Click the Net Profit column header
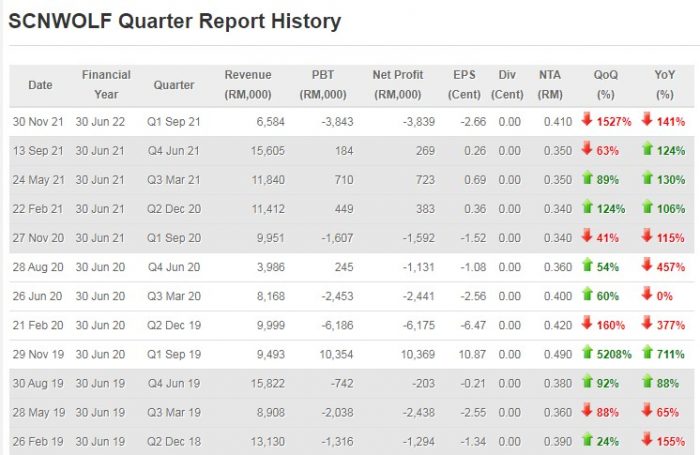Screen dimensions: 700x455 pos(397,85)
